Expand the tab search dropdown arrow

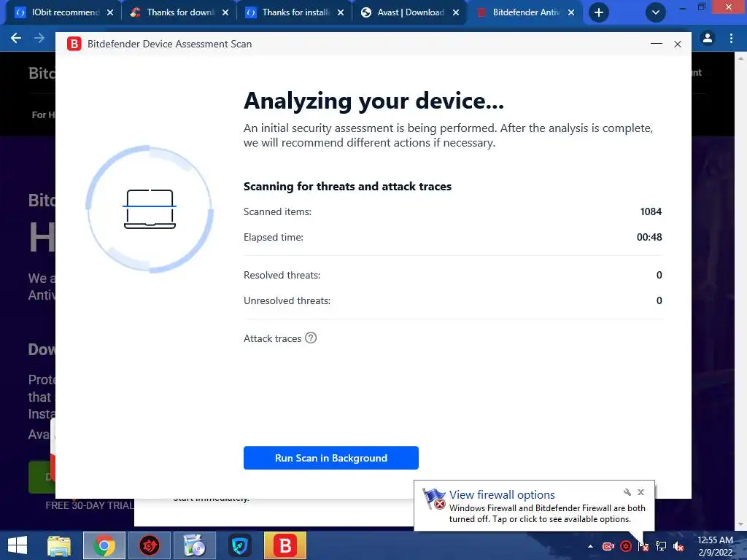pos(656,12)
